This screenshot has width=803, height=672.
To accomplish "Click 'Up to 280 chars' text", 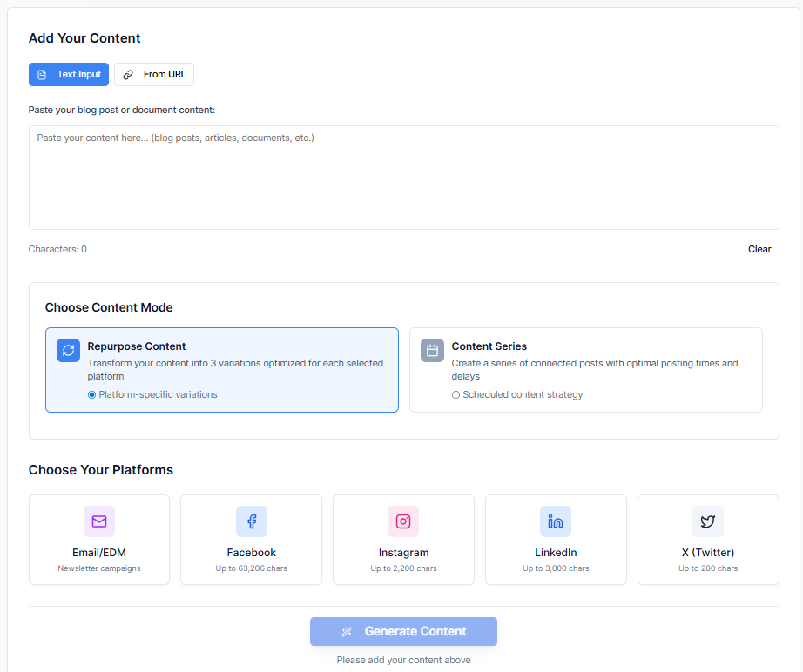I will coord(708,568).
